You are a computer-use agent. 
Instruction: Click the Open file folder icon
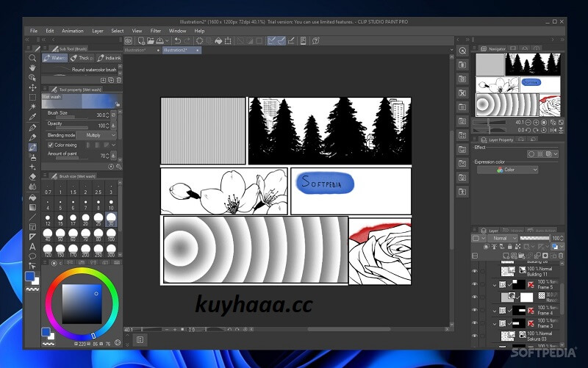click(x=151, y=41)
